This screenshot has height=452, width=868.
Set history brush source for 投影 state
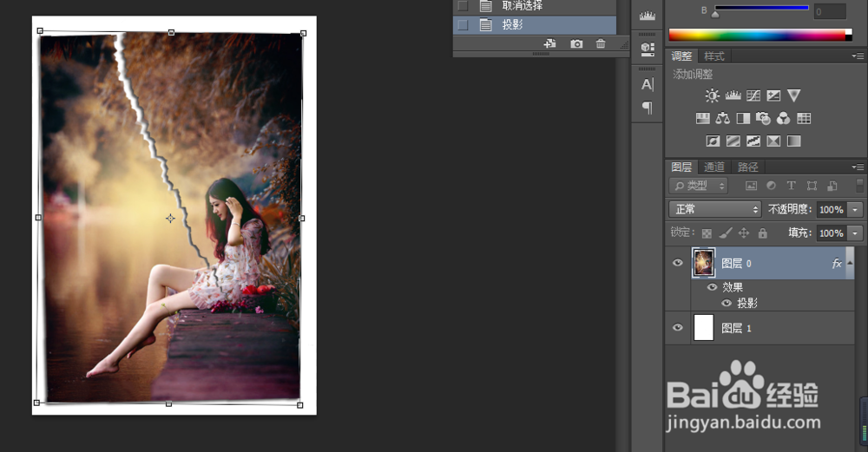click(x=463, y=25)
